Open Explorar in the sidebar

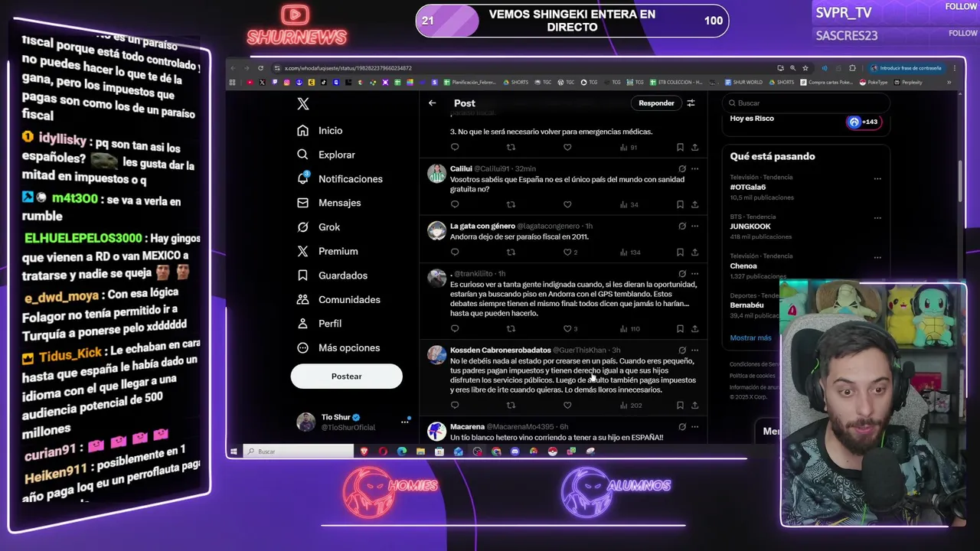pos(326,155)
